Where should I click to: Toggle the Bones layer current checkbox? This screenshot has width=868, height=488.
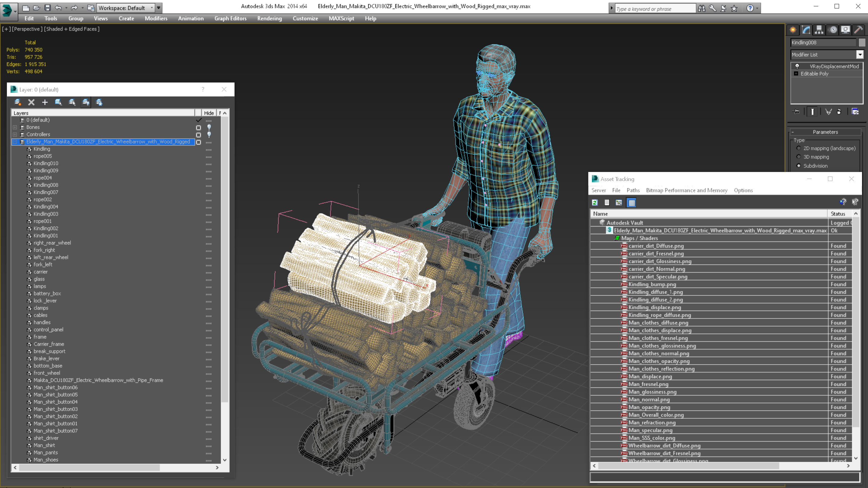(199, 128)
